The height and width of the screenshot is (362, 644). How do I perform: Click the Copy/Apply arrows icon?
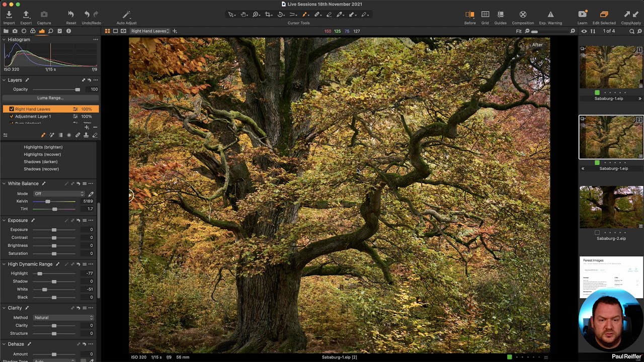point(631,15)
